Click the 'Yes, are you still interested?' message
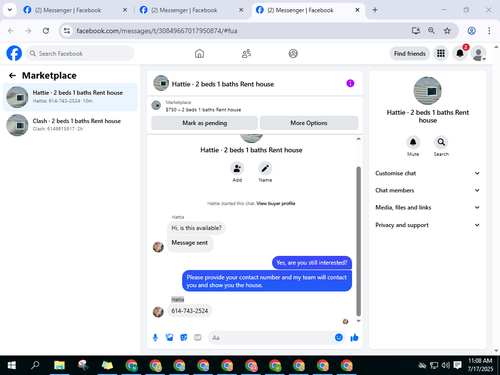Image resolution: width=500 pixels, height=375 pixels. [312, 263]
